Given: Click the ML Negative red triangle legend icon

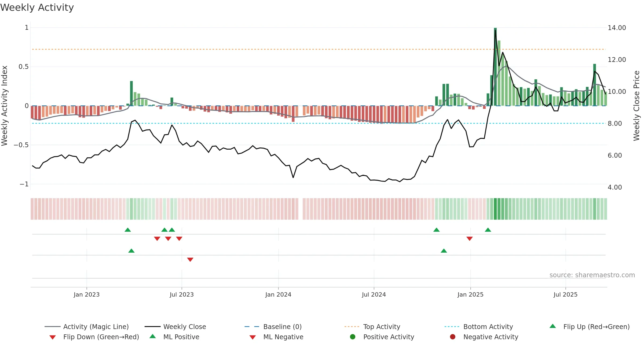Looking at the screenshot, I should click(x=253, y=337).
